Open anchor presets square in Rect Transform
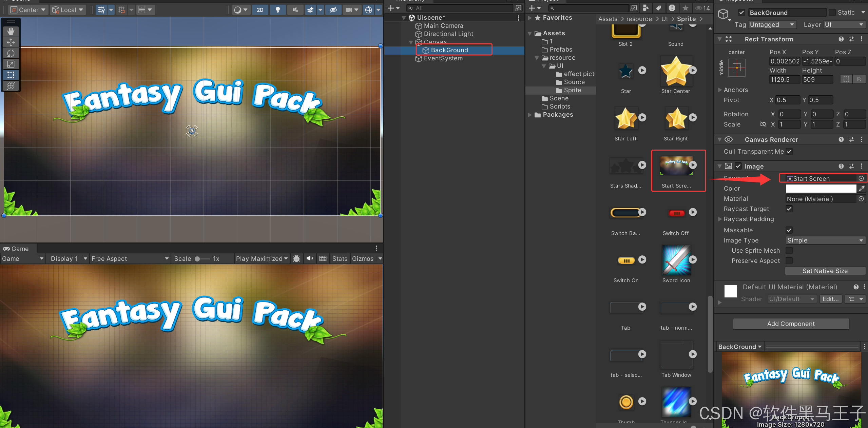868x428 pixels. (x=737, y=68)
